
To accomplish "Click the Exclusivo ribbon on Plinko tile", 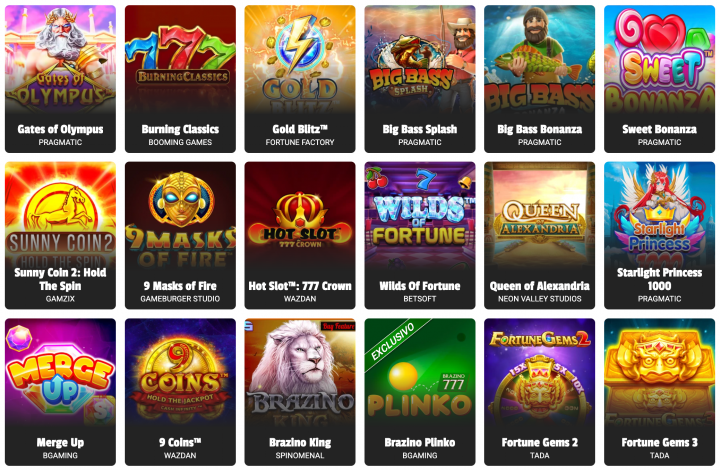I will (x=393, y=341).
